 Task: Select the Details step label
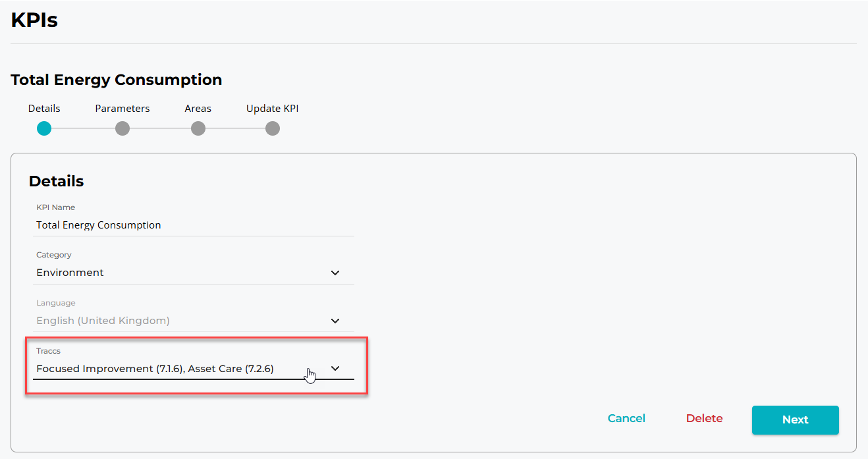click(x=44, y=109)
